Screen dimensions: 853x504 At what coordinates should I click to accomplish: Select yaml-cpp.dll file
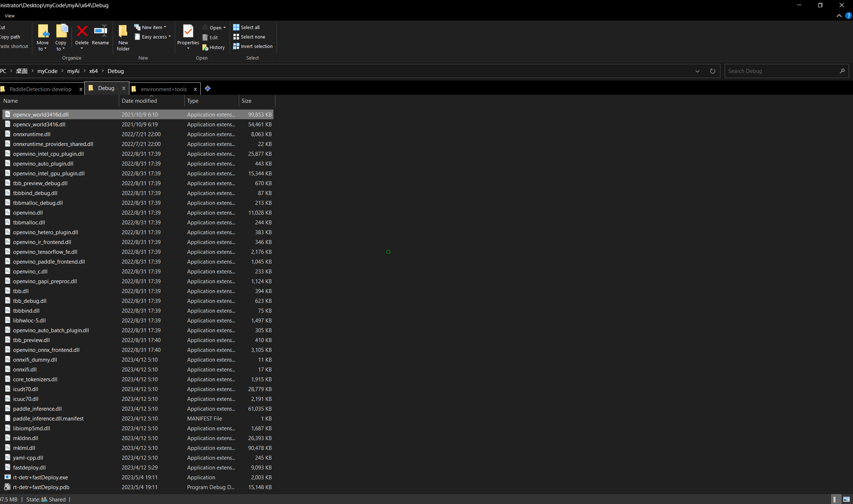138,458
